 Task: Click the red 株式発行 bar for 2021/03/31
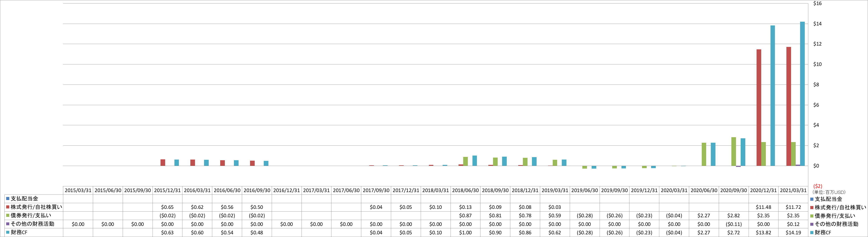coord(788,106)
